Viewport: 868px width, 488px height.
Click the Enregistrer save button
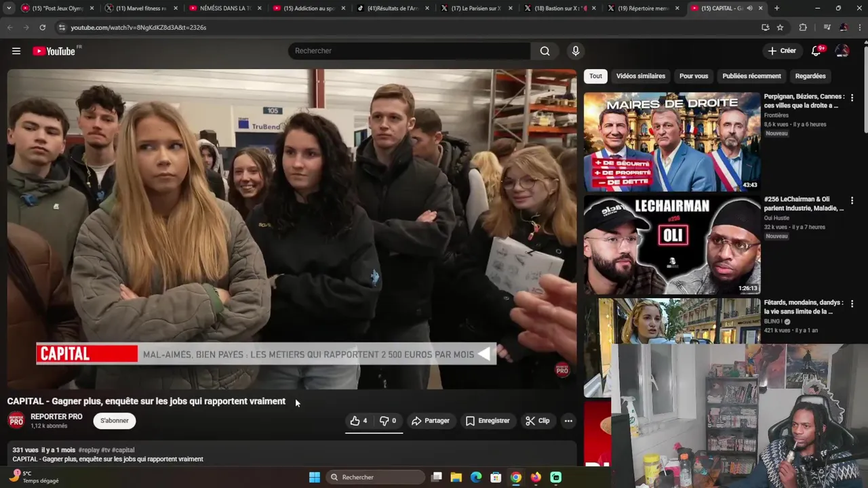[488, 421]
